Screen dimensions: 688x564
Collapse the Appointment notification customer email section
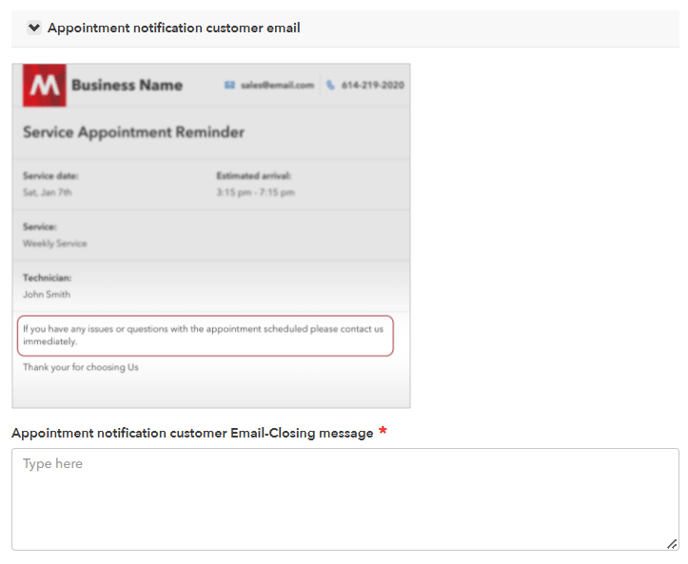(34, 28)
